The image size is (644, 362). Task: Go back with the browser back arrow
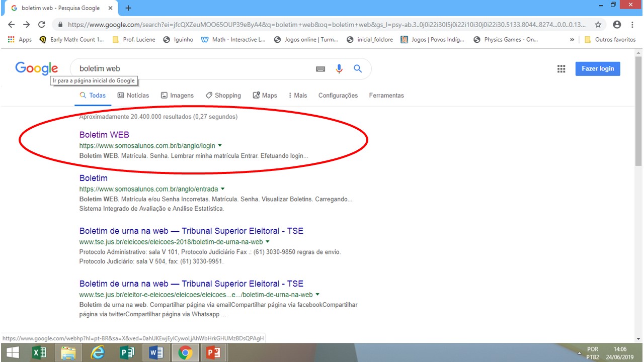click(11, 24)
